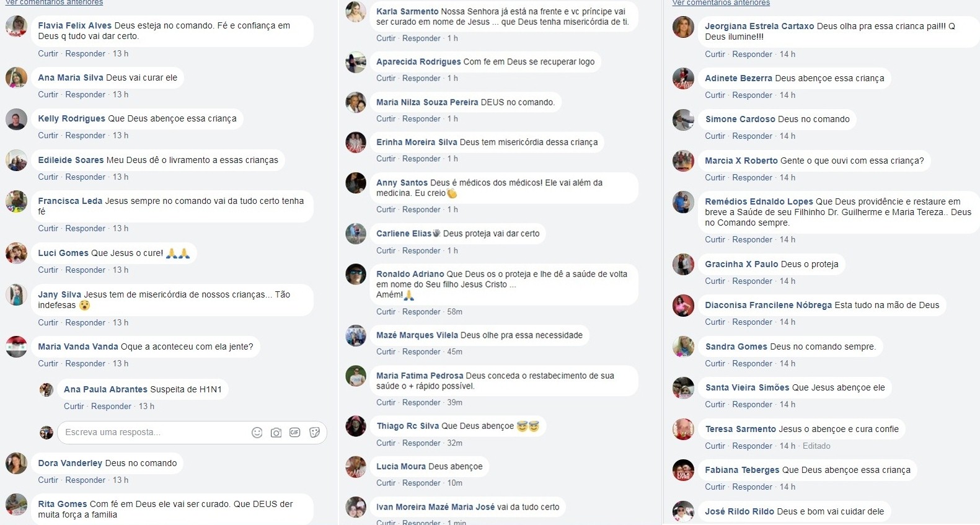Expand Ver comentários anteriores in left column
This screenshot has width=980, height=525.
[x=54, y=3]
